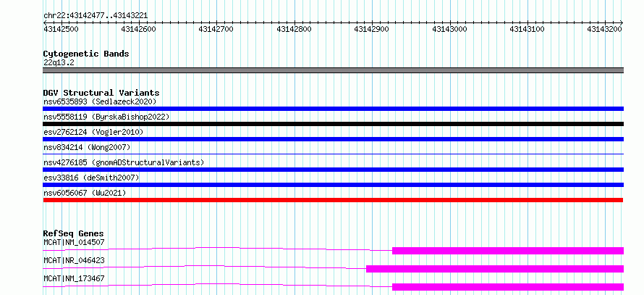The width and height of the screenshot is (644, 295).
Task: Select the magenta MCAT NM_014507 exon block
Action: coord(508,251)
